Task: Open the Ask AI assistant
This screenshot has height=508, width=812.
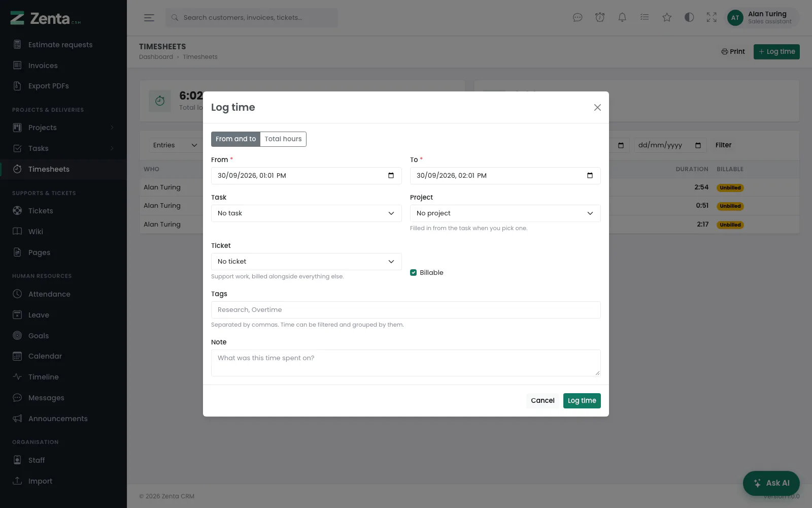Action: click(x=771, y=483)
